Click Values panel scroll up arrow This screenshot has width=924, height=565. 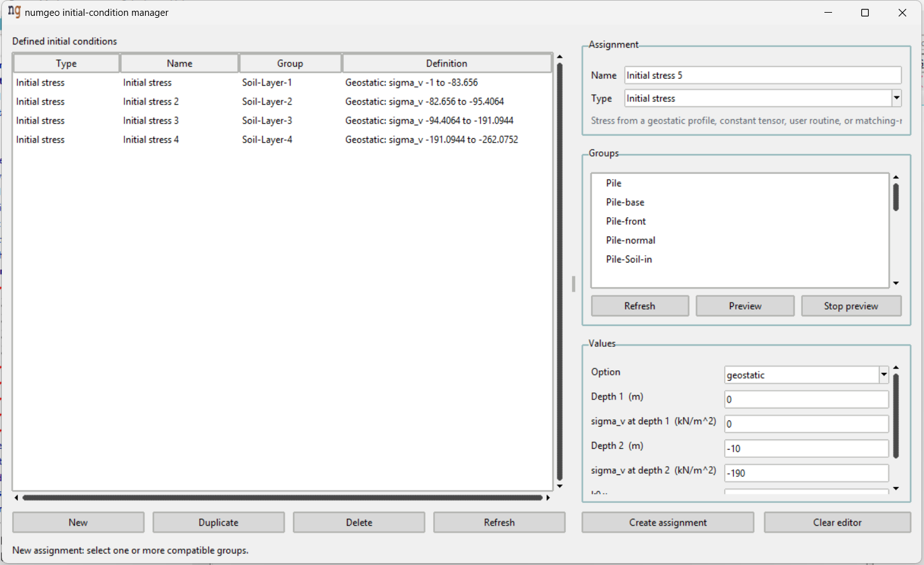(x=896, y=367)
